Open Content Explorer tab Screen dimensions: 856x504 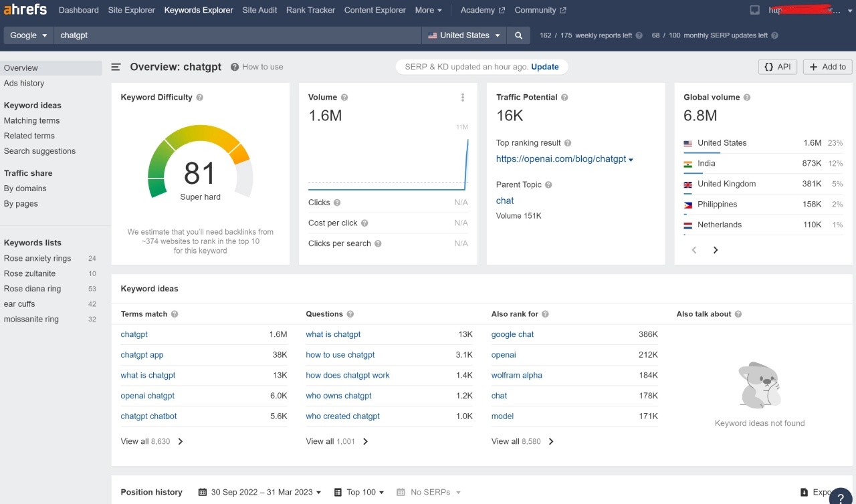click(x=374, y=10)
